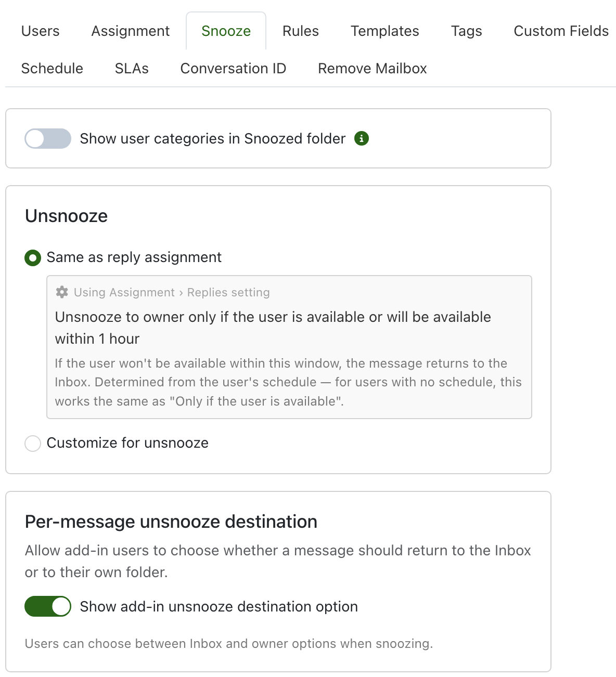This screenshot has height=677, width=616.
Task: Open the Remove Mailbox tab
Action: click(x=373, y=69)
